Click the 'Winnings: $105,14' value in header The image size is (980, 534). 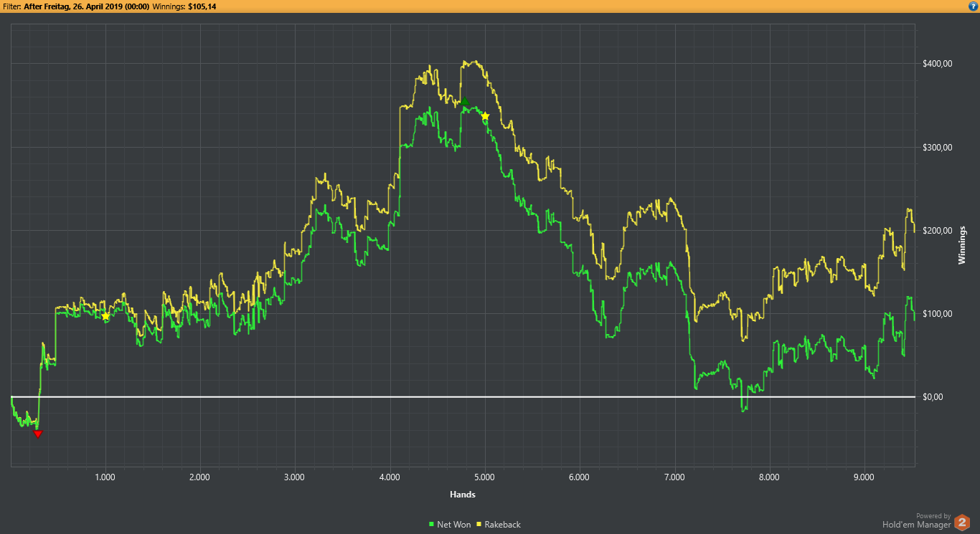184,6
